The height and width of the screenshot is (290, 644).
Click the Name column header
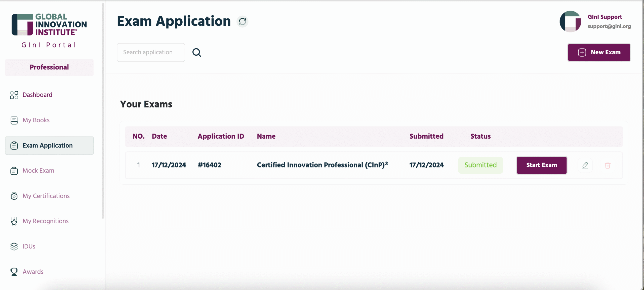266,136
